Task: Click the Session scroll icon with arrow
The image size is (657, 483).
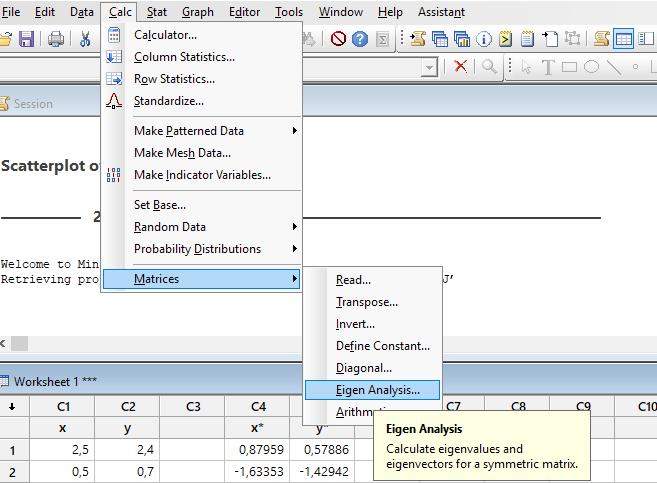Action: click(417, 39)
